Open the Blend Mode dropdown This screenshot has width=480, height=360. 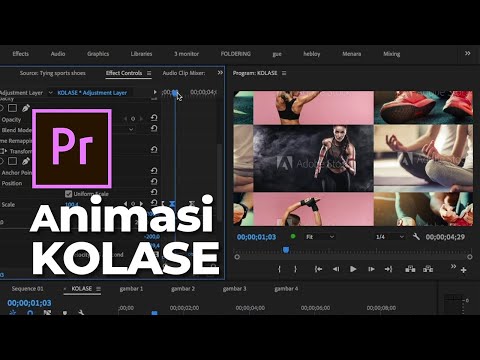(131, 129)
